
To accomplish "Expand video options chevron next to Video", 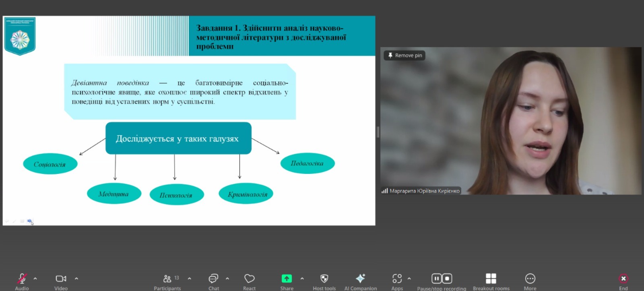I will [76, 279].
